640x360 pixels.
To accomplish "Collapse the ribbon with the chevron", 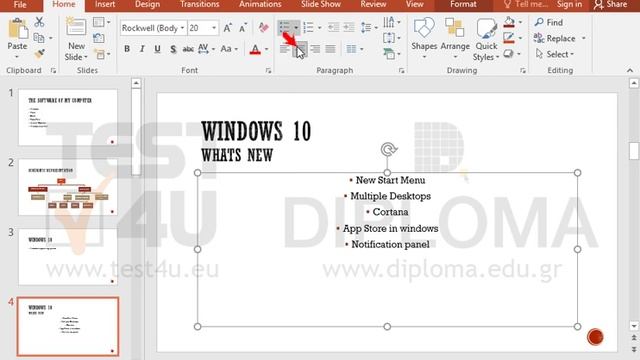I will [x=630, y=71].
